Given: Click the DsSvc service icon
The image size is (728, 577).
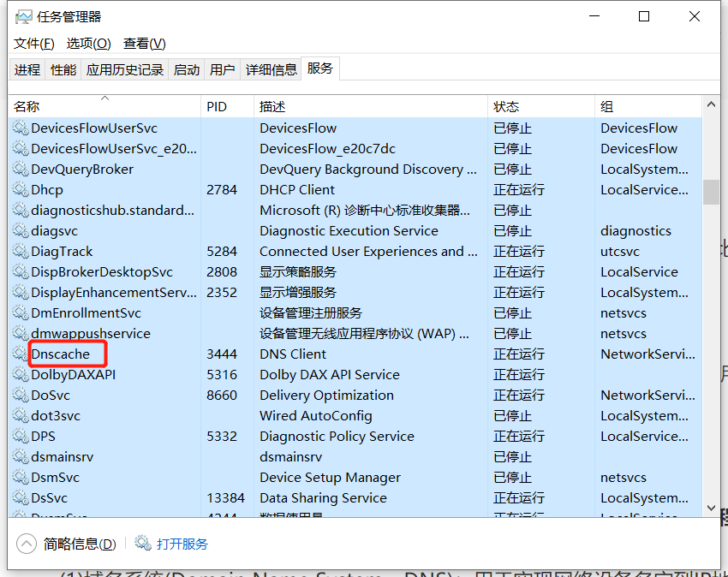Looking at the screenshot, I should click(21, 497).
